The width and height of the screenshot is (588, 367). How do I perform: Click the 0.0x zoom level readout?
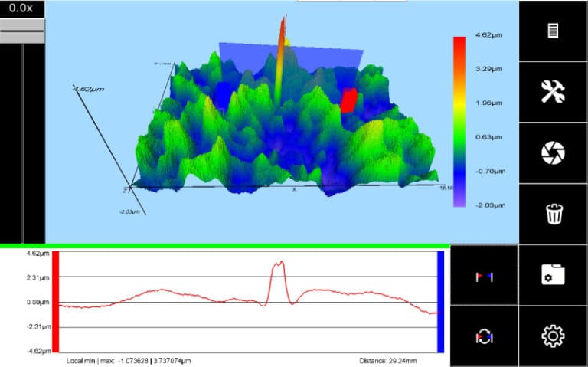[22, 8]
